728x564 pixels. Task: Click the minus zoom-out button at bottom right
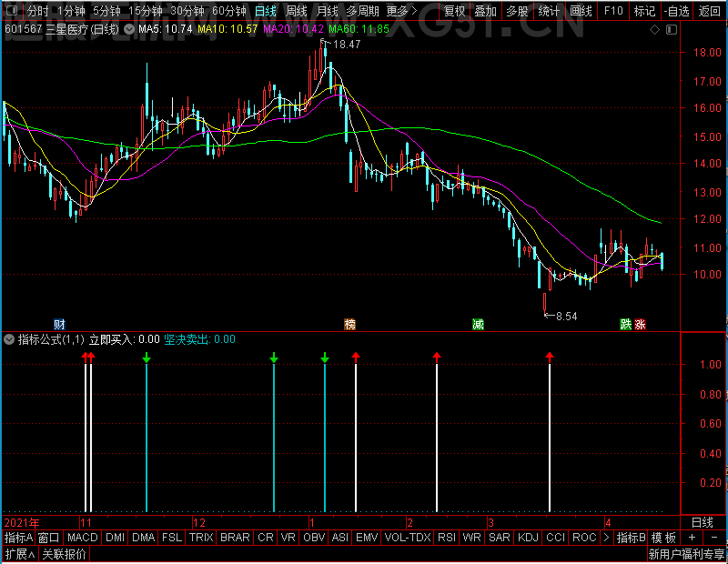coord(714,538)
